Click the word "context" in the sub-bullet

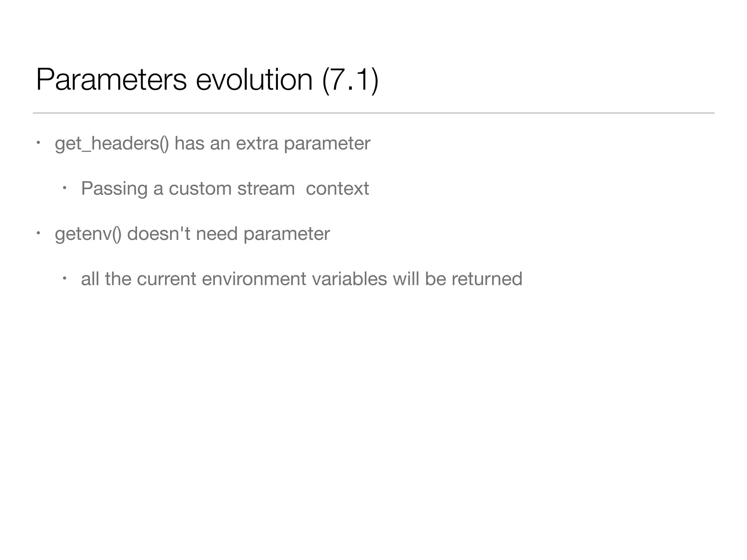pos(337,189)
